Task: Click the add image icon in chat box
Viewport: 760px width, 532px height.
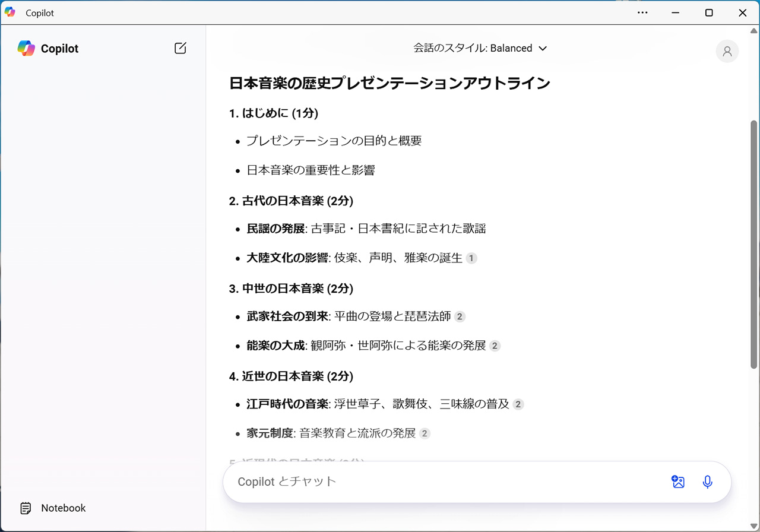Action: point(678,482)
